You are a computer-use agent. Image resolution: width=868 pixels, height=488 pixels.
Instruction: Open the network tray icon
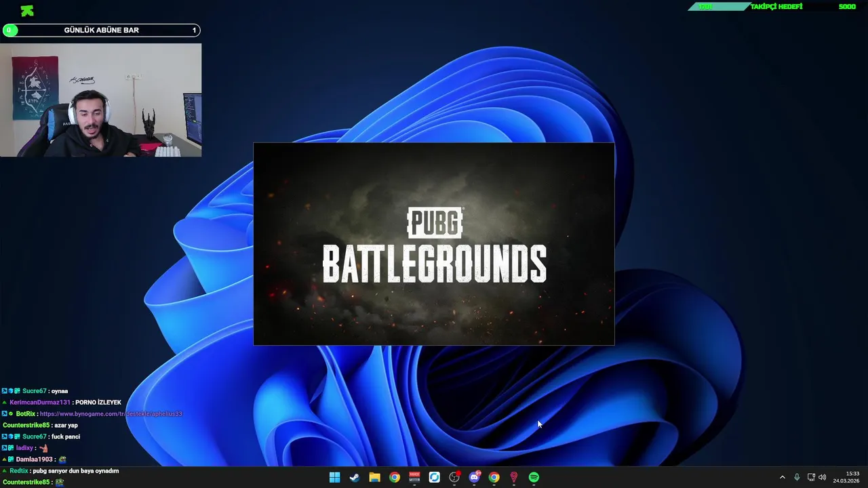811,477
